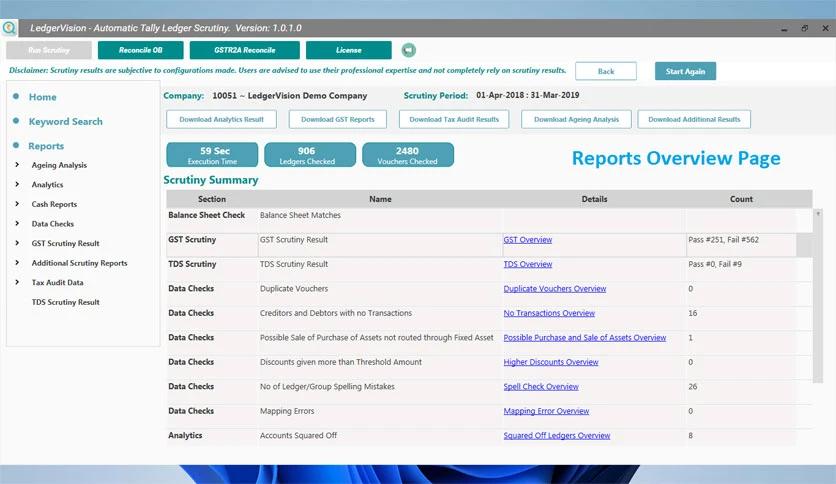The image size is (836, 484).
Task: Open GST Overview link
Action: (x=528, y=240)
